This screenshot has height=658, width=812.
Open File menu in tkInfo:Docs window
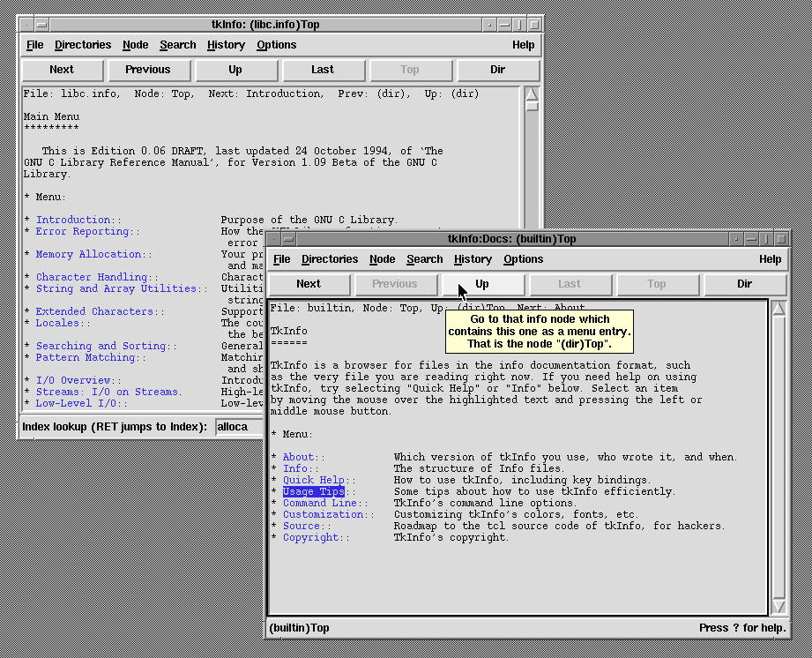point(282,259)
